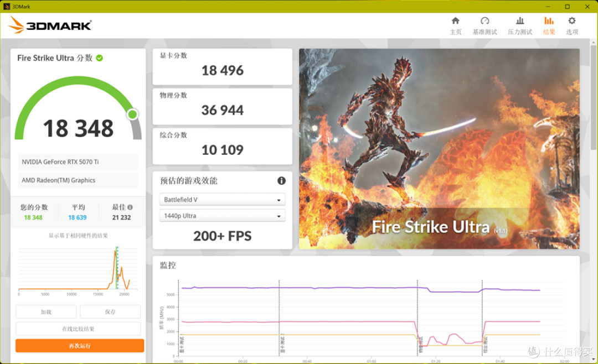Click the orange 再次运行 run again button

80,346
